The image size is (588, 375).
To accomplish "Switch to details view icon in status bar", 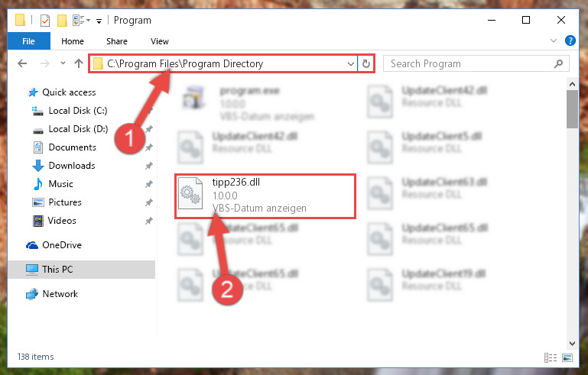I will [x=550, y=357].
